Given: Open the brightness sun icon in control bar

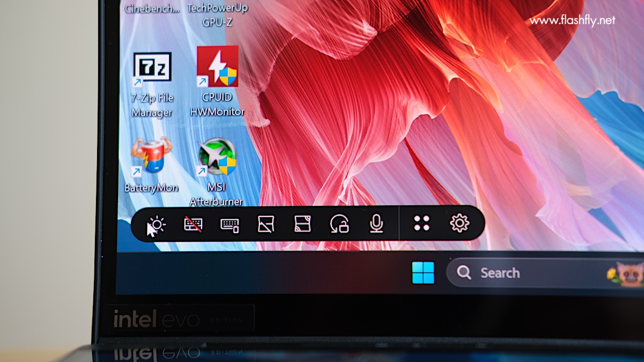Looking at the screenshot, I should pyautogui.click(x=157, y=224).
